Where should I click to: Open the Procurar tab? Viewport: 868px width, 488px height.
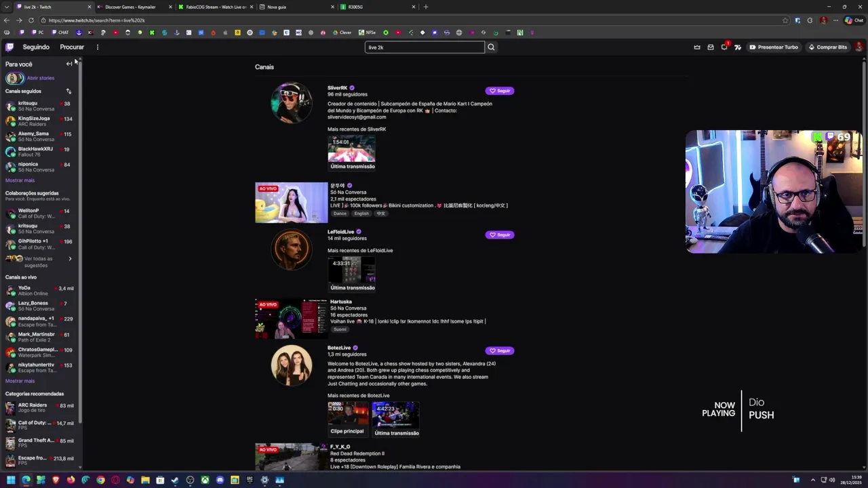click(72, 47)
